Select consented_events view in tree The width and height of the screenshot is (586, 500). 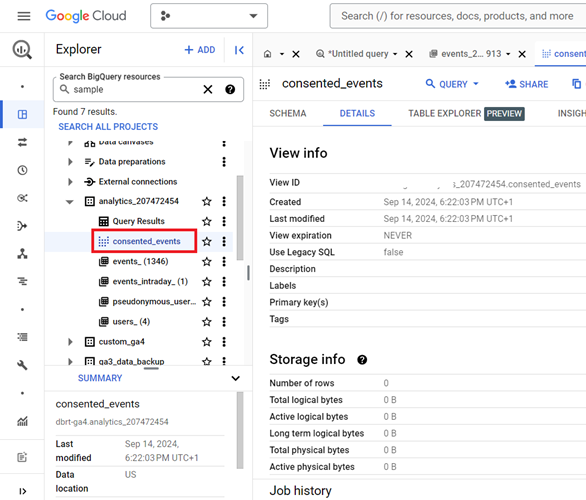146,241
